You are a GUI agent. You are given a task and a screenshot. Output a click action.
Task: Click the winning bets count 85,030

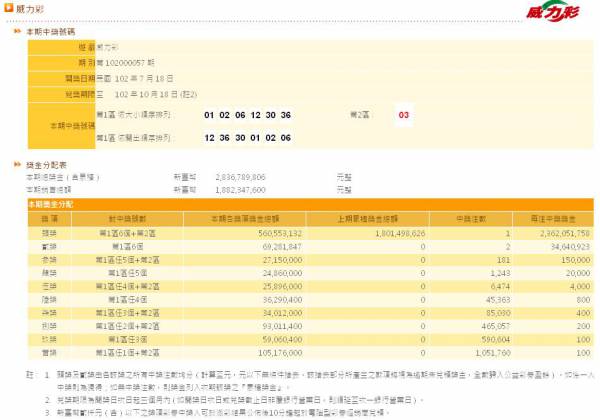click(498, 313)
